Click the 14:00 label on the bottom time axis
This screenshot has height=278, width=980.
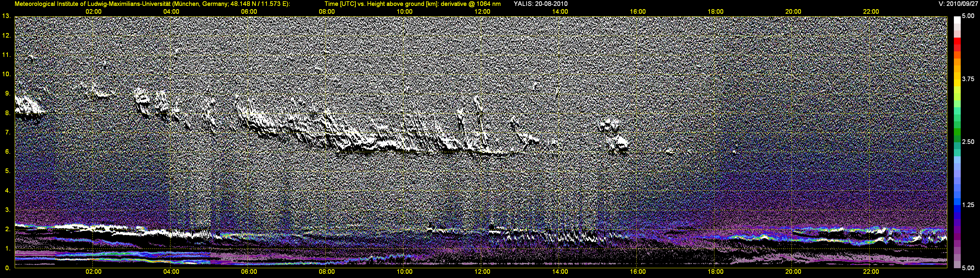point(560,272)
